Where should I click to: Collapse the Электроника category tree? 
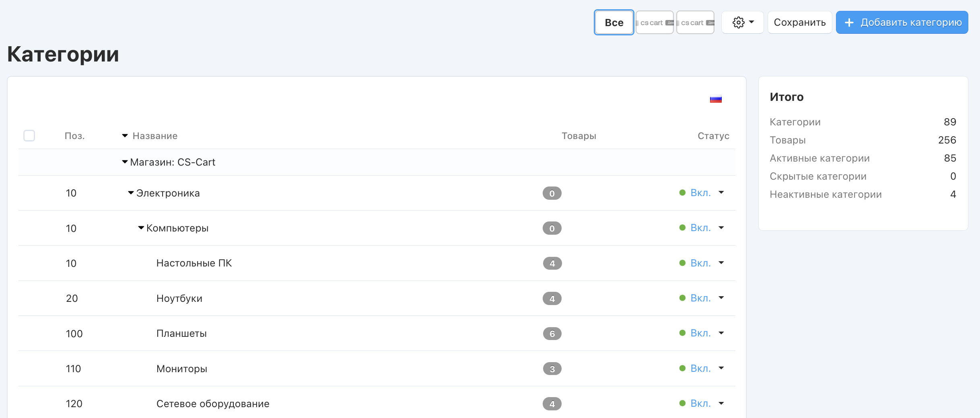point(131,193)
